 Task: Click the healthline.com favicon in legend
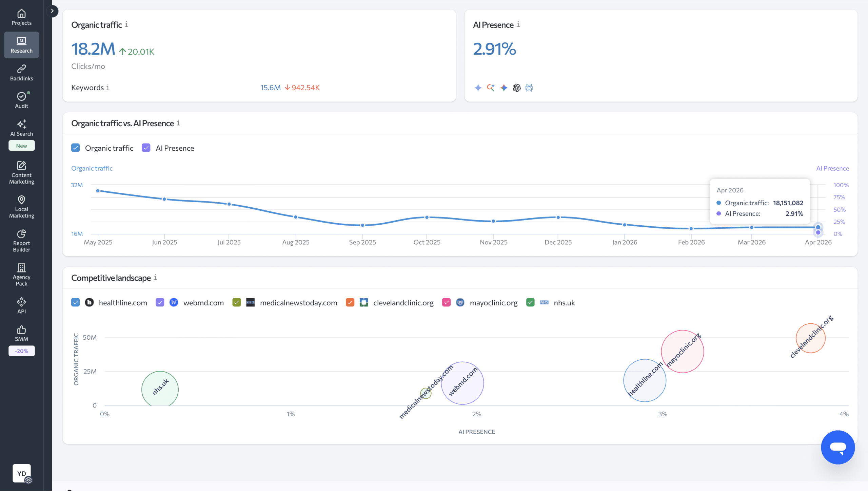pos(89,302)
